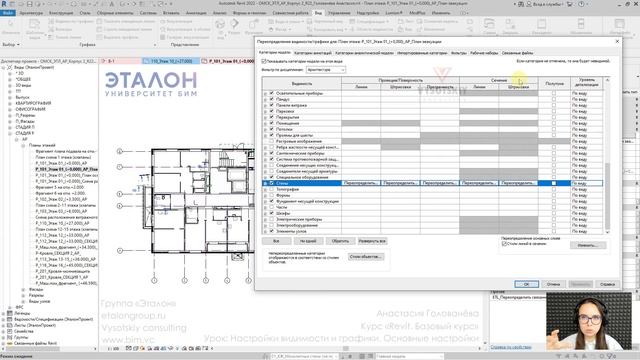The height and width of the screenshot is (360, 640).
Task: Activate the В-1 view tab
Action: pyautogui.click(x=121, y=61)
